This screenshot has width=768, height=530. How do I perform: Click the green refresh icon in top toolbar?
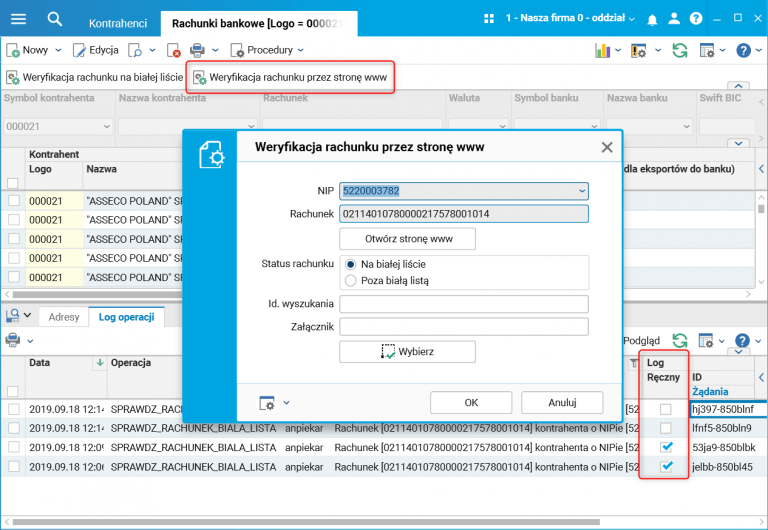pos(680,50)
